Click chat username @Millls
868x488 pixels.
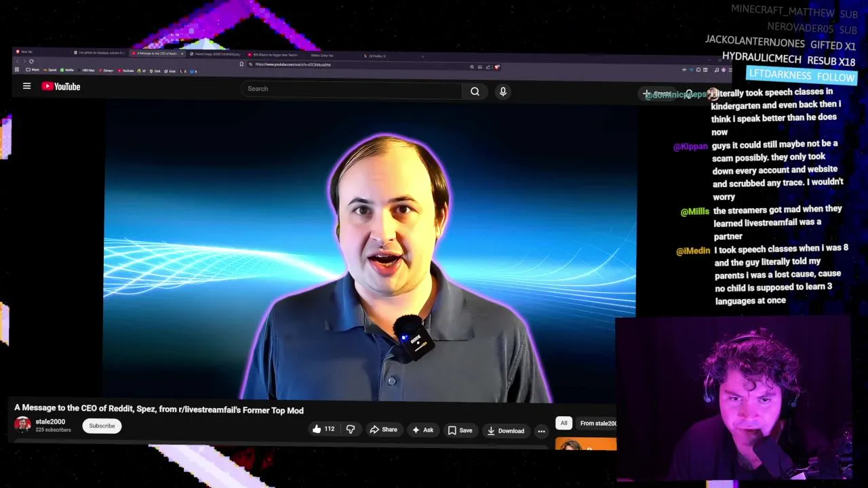[695, 212]
